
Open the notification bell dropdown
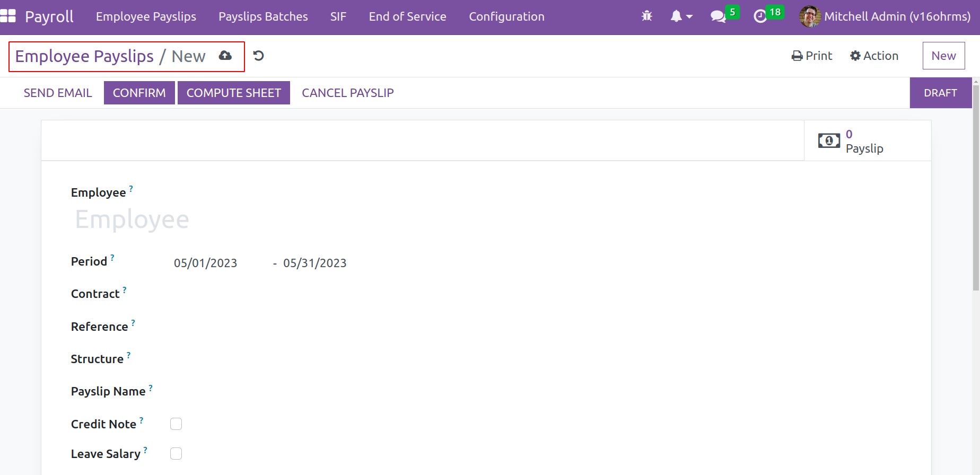(x=681, y=16)
